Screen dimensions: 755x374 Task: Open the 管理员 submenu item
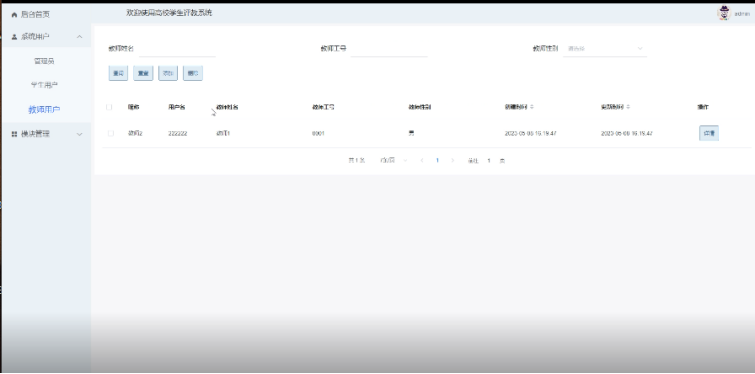click(44, 61)
